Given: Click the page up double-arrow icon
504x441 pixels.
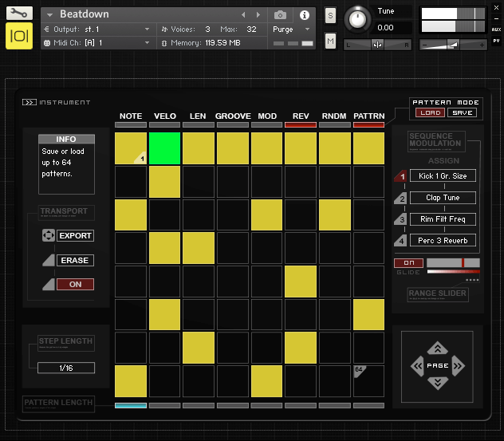Looking at the screenshot, I should tap(437, 348).
